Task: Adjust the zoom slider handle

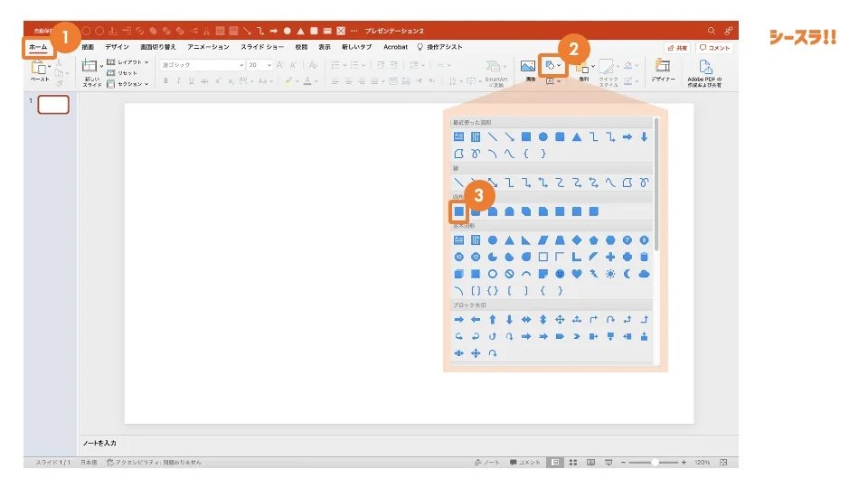Action: tap(655, 463)
